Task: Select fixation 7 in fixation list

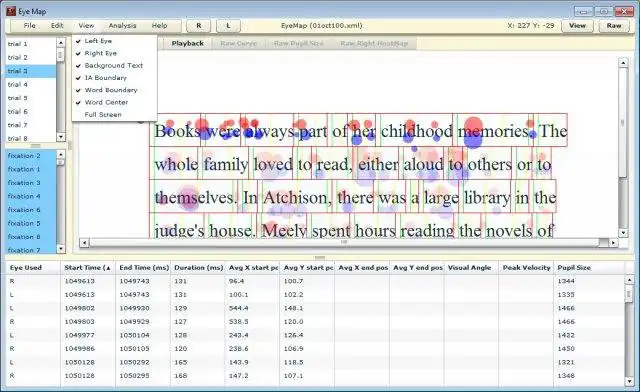Action: coord(31,249)
